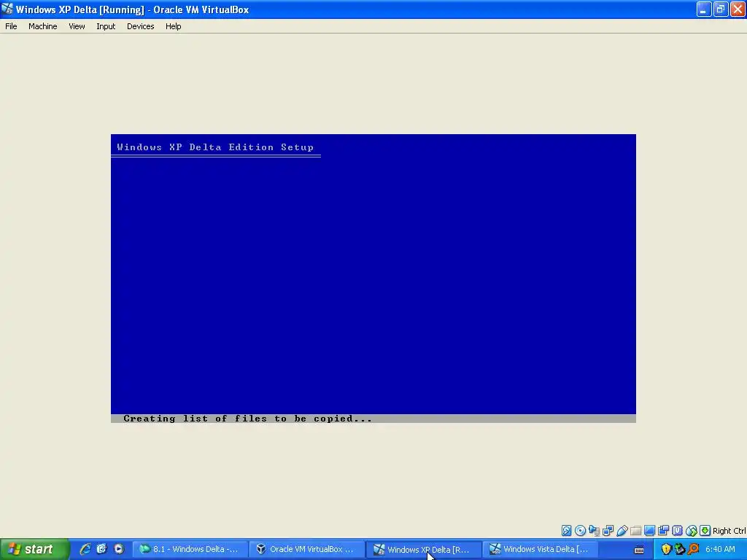Image resolution: width=747 pixels, height=560 pixels.
Task: Click the shared folders status icon
Action: click(635, 531)
